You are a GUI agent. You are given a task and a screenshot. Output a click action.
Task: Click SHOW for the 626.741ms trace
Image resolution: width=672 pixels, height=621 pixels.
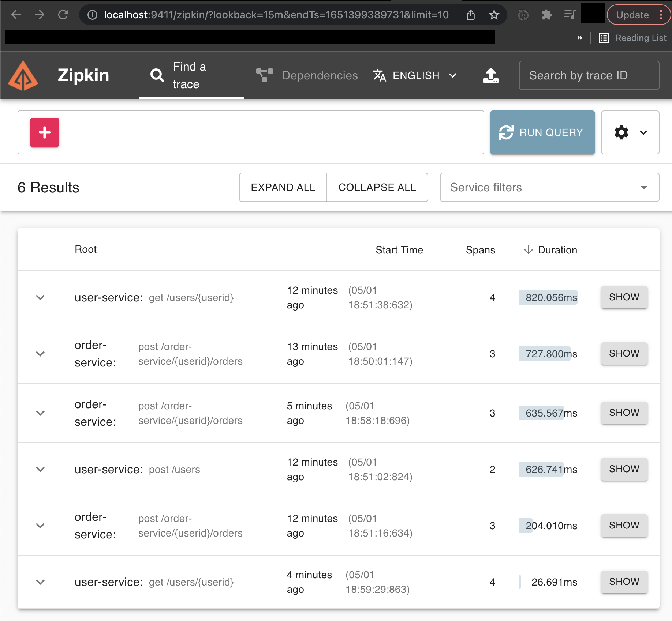[624, 469]
